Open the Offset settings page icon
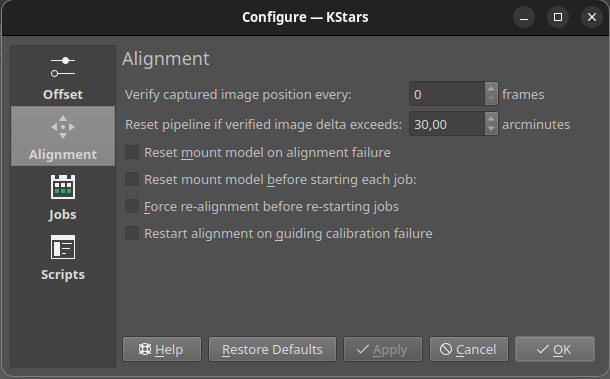The width and height of the screenshot is (610, 379). click(x=63, y=67)
